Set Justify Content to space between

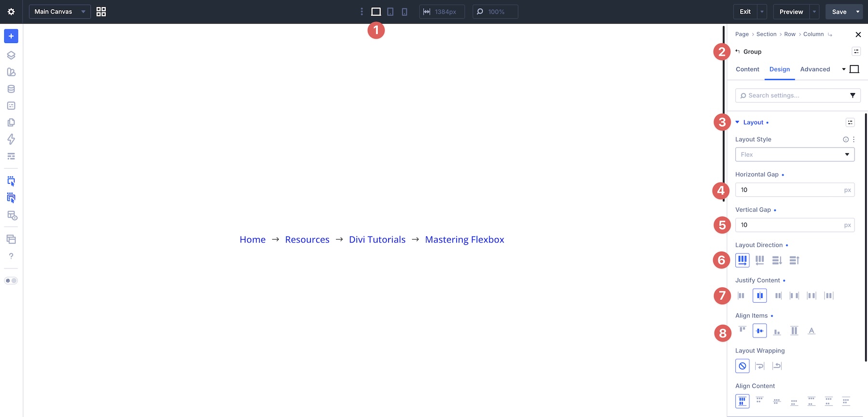coord(794,296)
